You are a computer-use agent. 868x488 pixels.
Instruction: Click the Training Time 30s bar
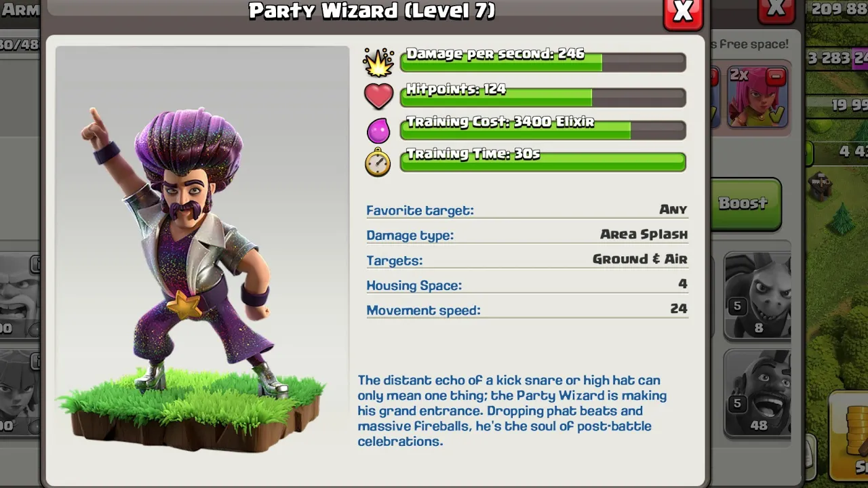543,160
